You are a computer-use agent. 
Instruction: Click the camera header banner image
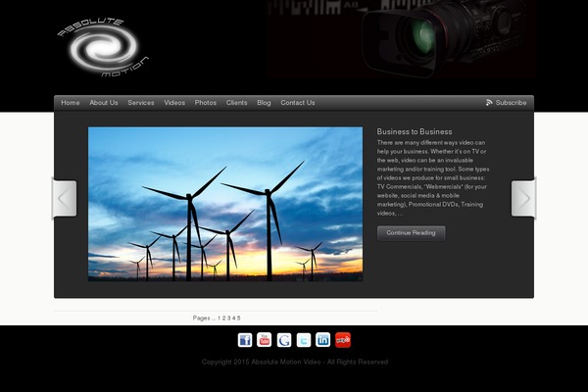pyautogui.click(x=401, y=39)
